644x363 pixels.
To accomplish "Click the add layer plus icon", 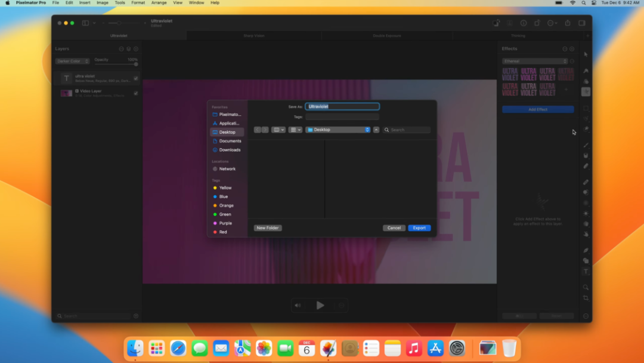I will click(136, 49).
